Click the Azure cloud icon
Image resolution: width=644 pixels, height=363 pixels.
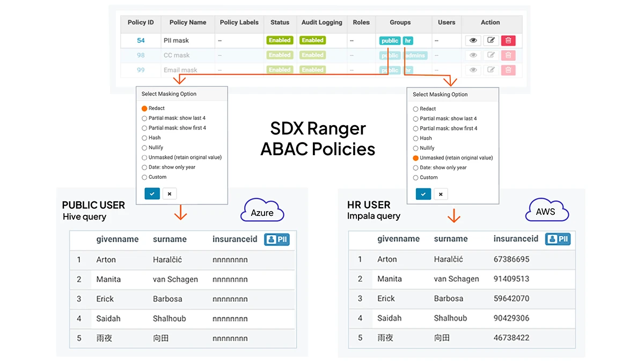pos(262,210)
